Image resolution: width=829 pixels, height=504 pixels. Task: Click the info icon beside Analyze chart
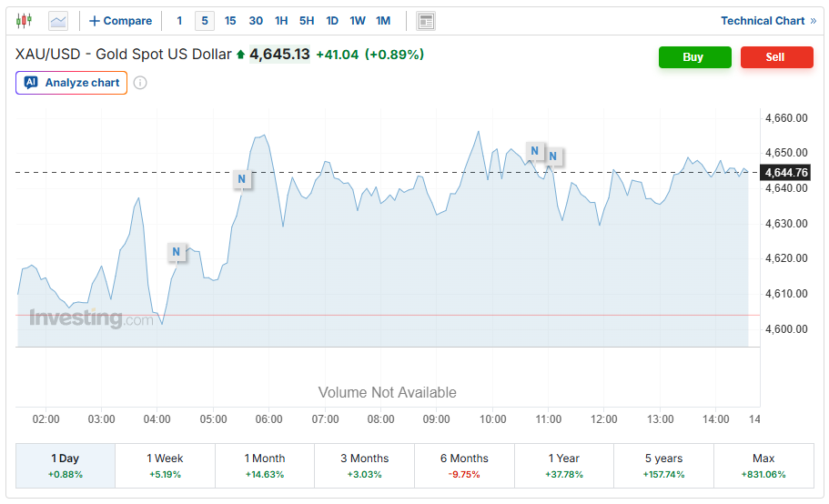[x=140, y=83]
